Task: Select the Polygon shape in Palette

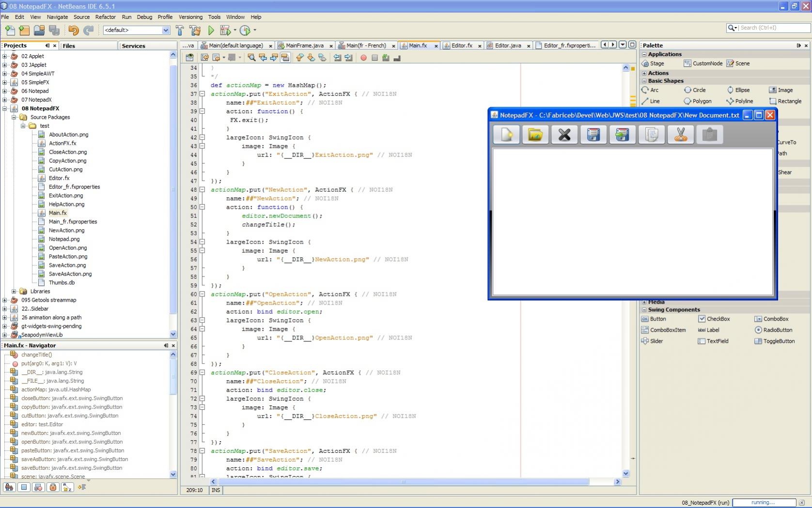Action: (698, 101)
